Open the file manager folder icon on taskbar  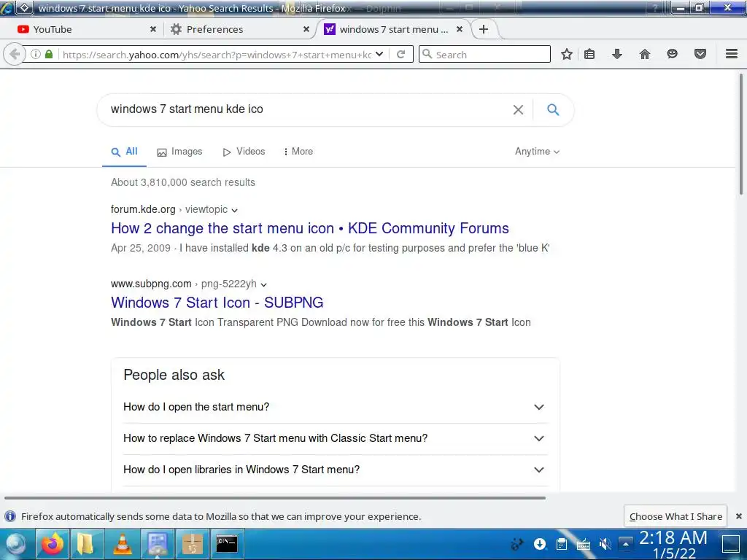click(86, 544)
